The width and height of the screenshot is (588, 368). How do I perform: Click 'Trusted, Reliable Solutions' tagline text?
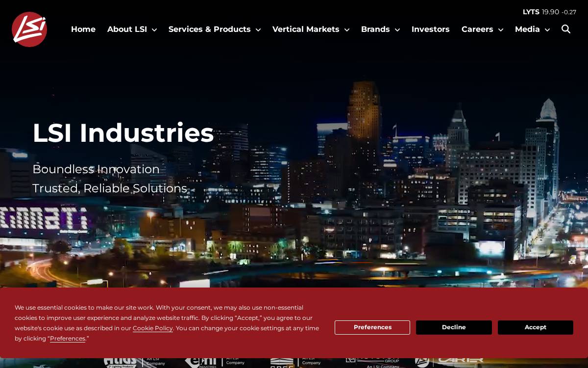(110, 188)
